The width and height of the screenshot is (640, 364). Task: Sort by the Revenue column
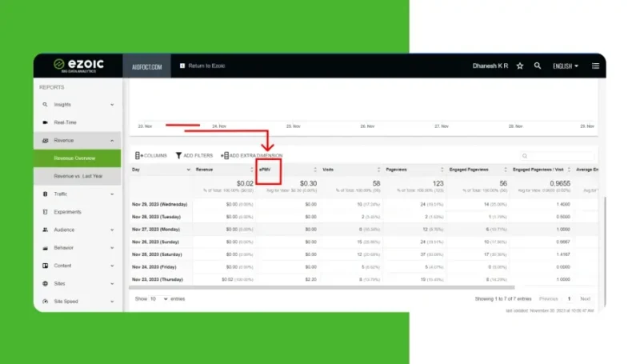tap(224, 170)
